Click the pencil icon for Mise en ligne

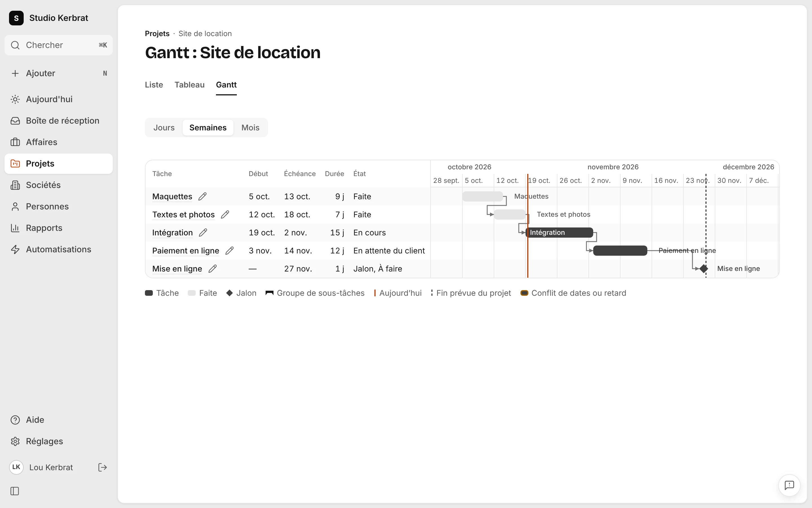click(x=212, y=269)
